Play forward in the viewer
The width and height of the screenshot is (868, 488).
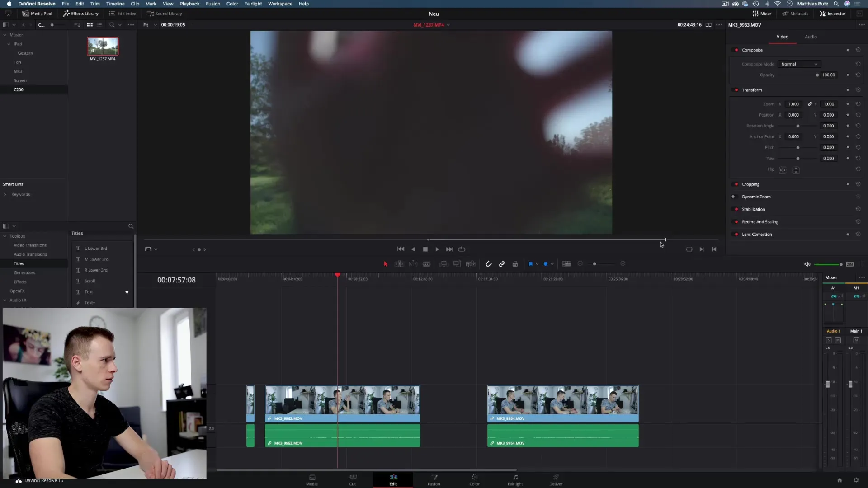pyautogui.click(x=437, y=249)
